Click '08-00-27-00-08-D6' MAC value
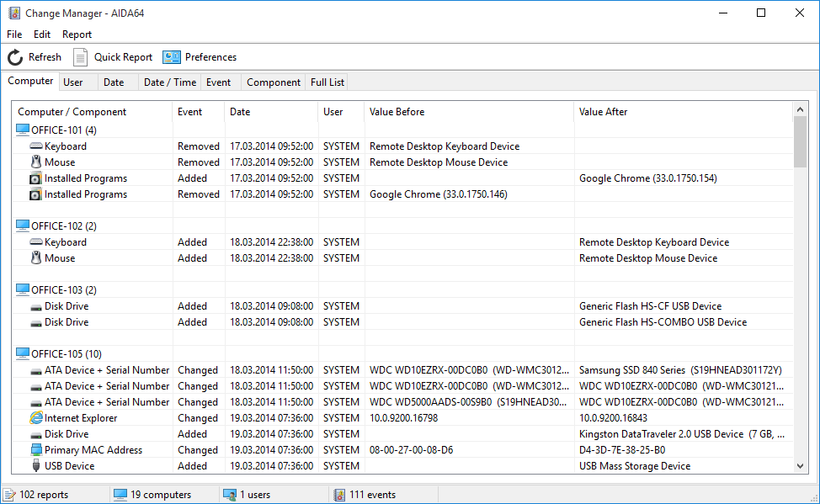Screen dimensions: 820x504 pos(411,449)
